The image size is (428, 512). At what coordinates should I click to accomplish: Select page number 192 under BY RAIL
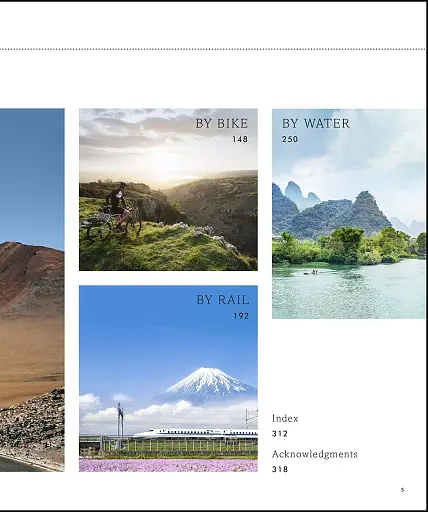click(x=241, y=316)
